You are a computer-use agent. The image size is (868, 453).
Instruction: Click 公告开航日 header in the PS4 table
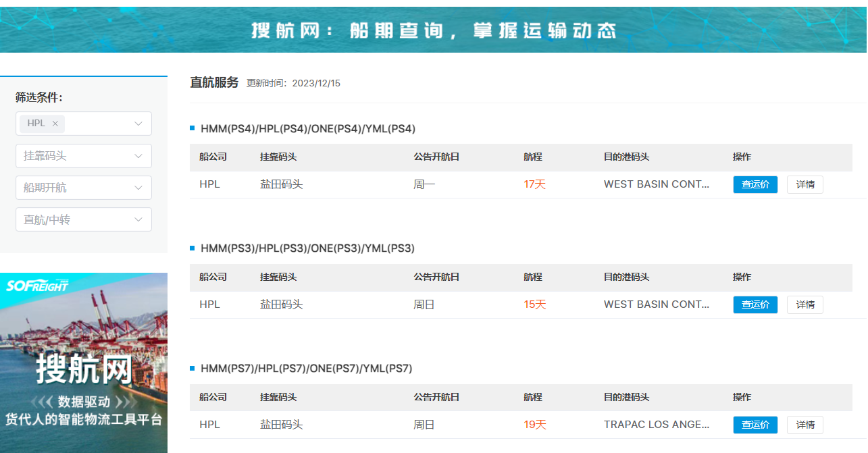[436, 157]
